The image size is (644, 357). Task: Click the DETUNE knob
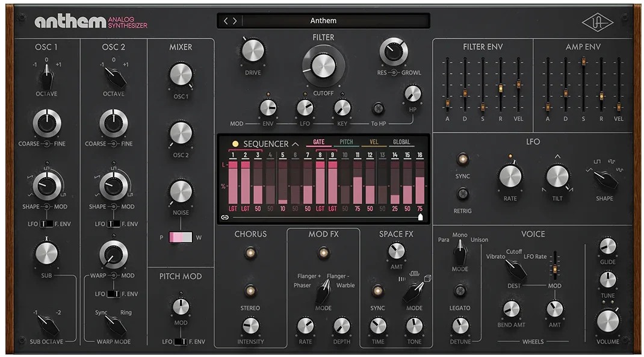(x=460, y=326)
